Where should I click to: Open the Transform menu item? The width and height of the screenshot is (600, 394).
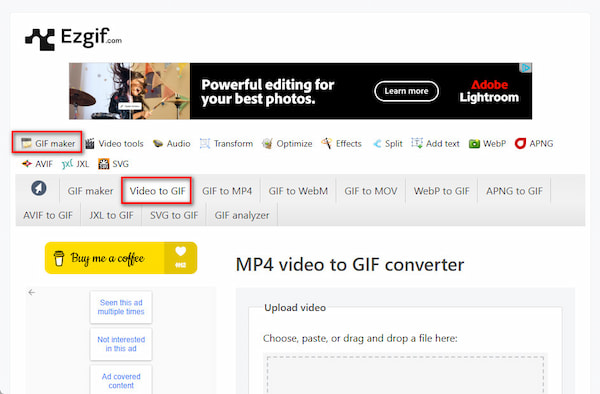[x=226, y=143]
